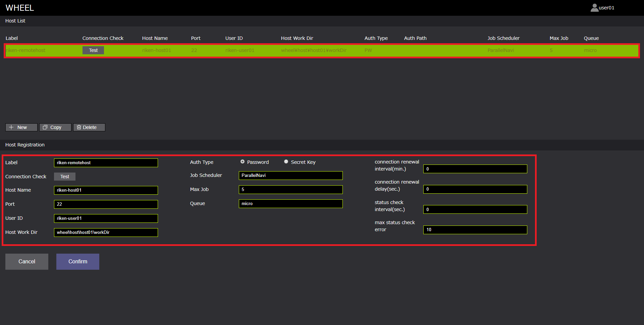Click into the Host Name field

click(x=106, y=190)
